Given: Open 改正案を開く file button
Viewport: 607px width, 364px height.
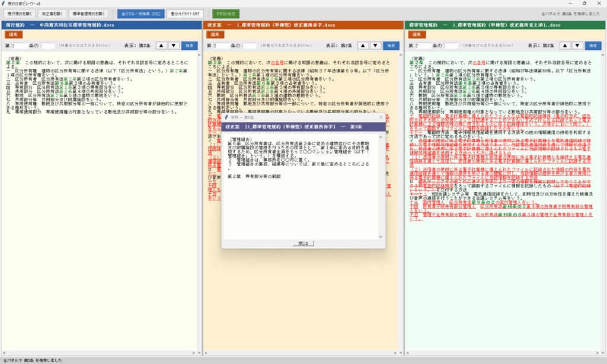Looking at the screenshot, I should click(52, 14).
